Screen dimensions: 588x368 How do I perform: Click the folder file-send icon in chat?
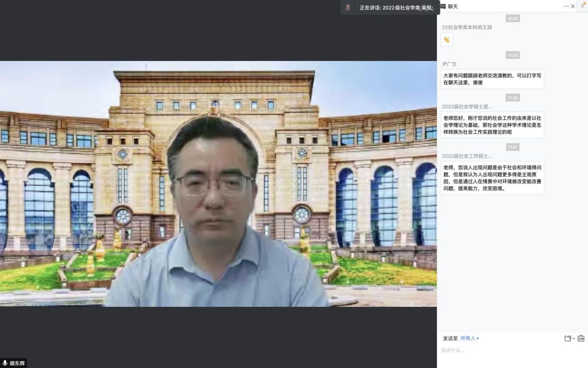click(x=568, y=338)
